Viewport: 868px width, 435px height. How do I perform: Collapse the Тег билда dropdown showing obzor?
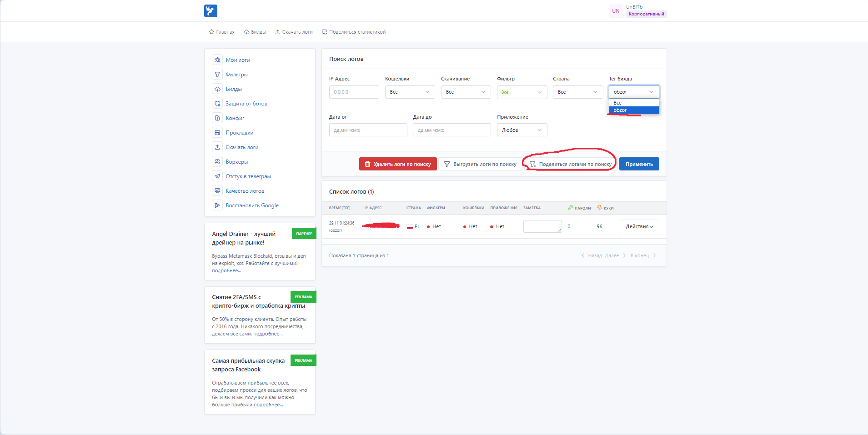(634, 92)
